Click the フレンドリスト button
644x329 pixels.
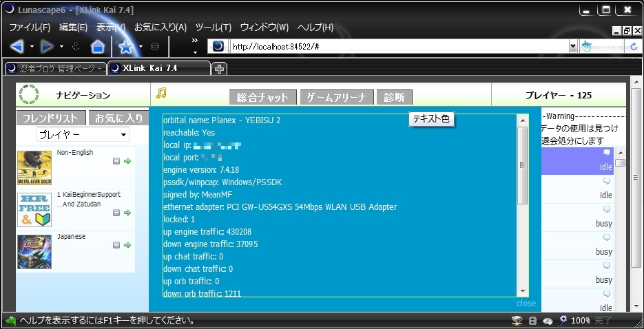coord(51,118)
